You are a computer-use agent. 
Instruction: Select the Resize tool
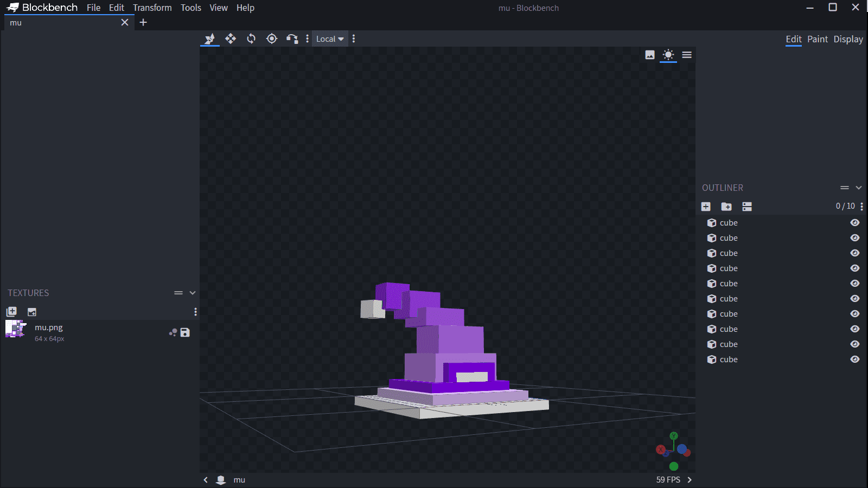(231, 38)
